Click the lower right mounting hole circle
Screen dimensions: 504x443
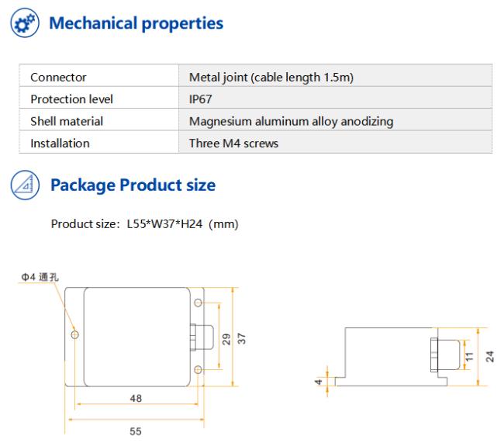[x=198, y=369]
